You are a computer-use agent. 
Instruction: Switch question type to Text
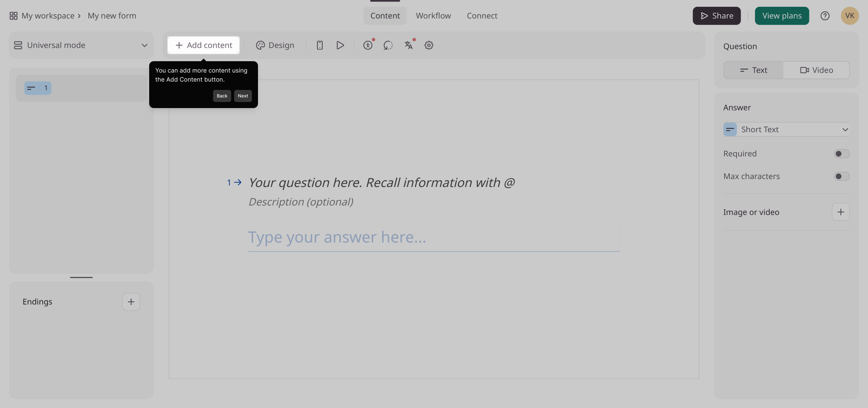(x=754, y=70)
